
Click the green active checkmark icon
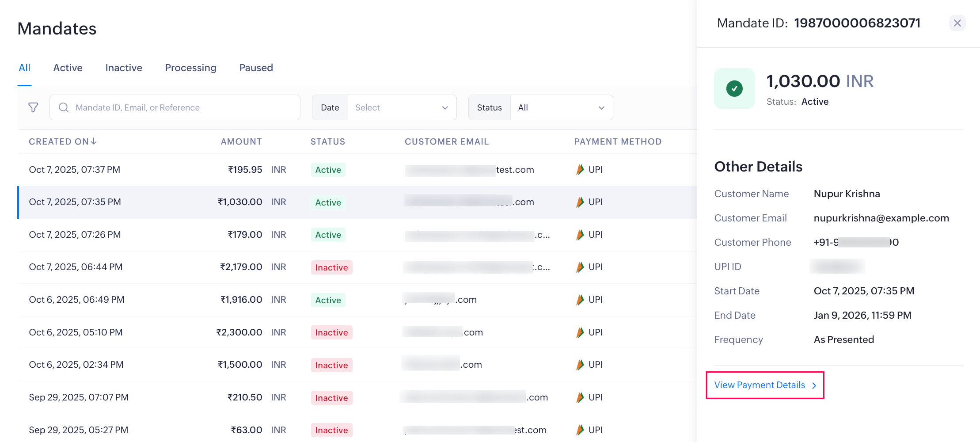[x=734, y=88]
